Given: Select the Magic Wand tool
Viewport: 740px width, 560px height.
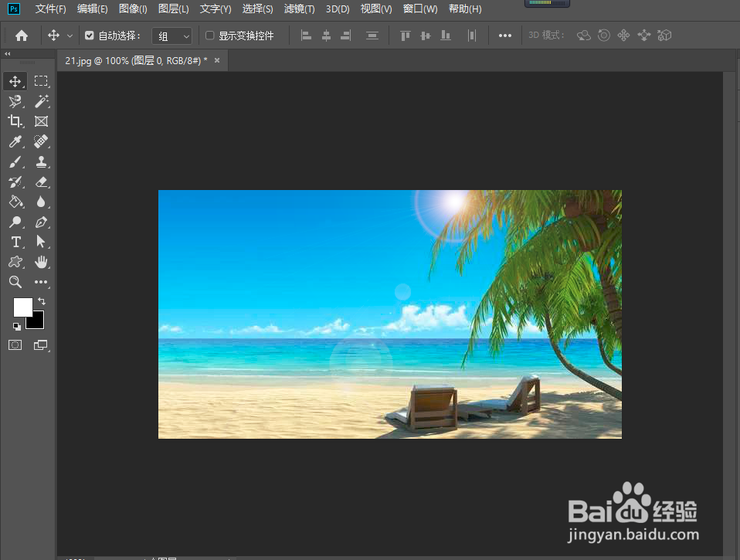Looking at the screenshot, I should click(x=41, y=101).
